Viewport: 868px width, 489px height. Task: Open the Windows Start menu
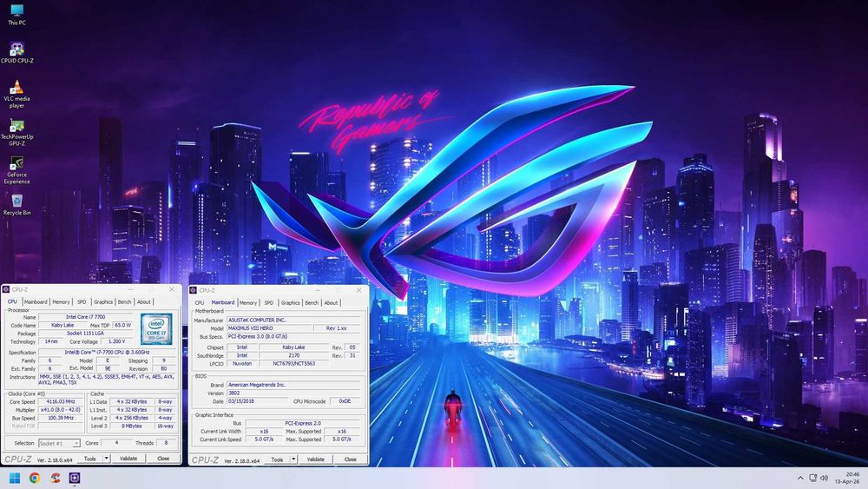[x=15, y=478]
